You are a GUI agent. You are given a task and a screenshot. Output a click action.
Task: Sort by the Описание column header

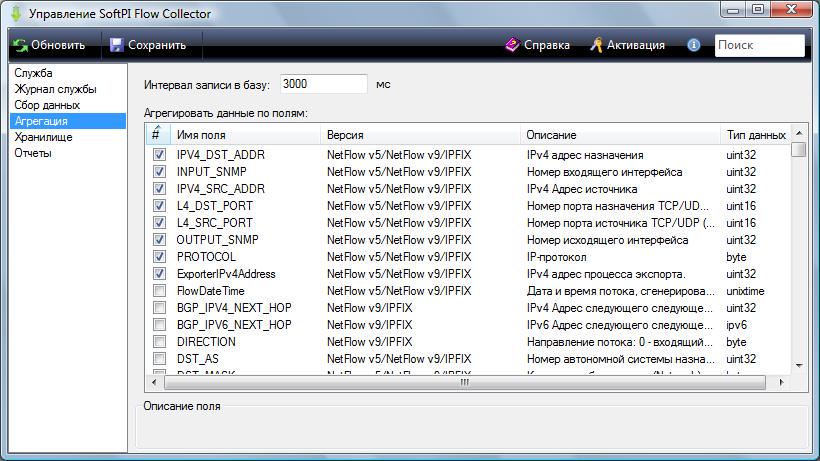pyautogui.click(x=620, y=135)
